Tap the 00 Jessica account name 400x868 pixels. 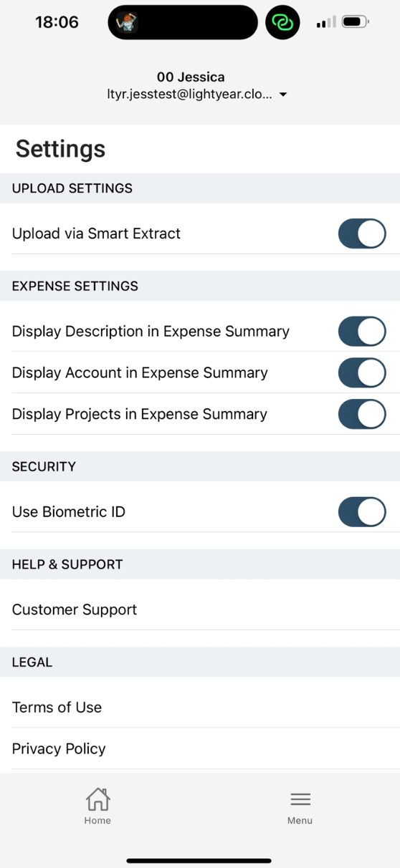[191, 77]
